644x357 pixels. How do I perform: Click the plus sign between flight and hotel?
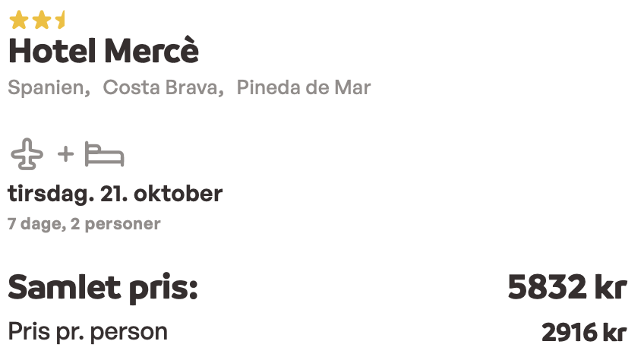pyautogui.click(x=66, y=154)
